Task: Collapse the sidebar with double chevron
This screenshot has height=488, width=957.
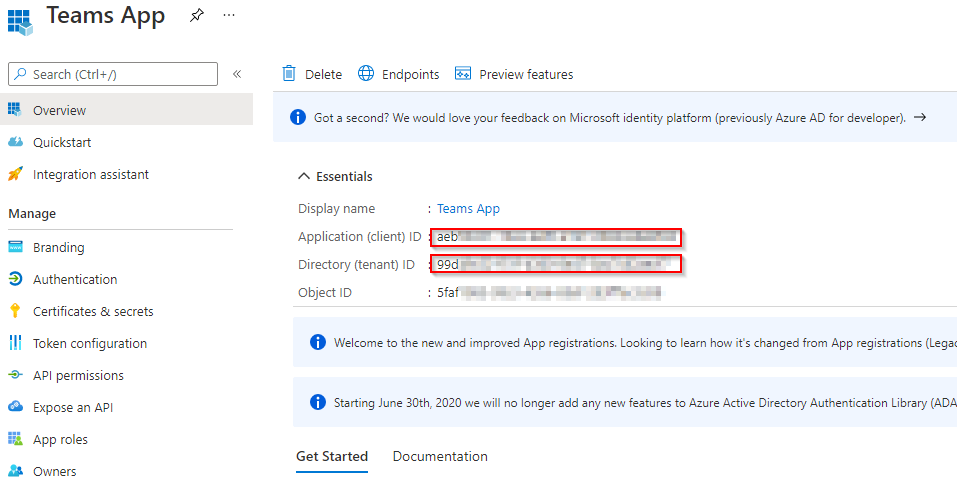Action: tap(237, 74)
